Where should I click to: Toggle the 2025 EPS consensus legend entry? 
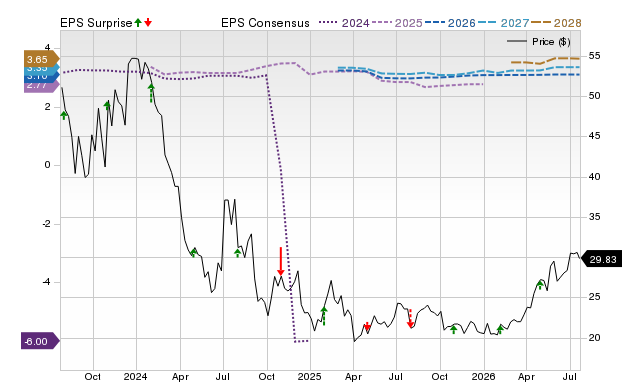[397, 23]
